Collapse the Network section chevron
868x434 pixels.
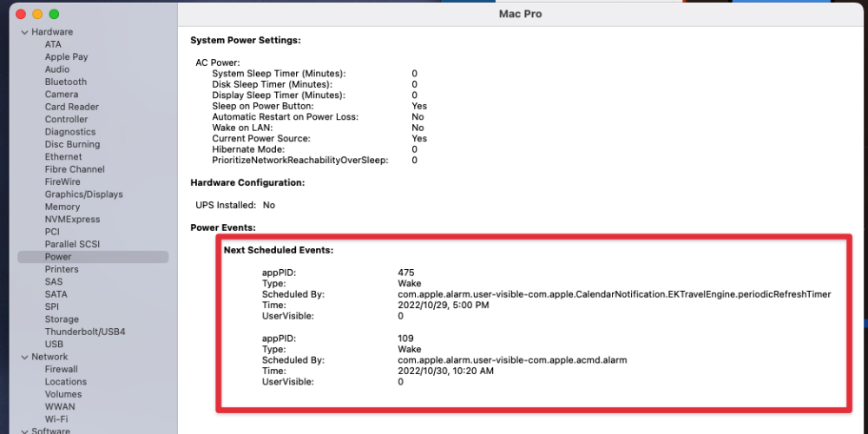coord(24,358)
